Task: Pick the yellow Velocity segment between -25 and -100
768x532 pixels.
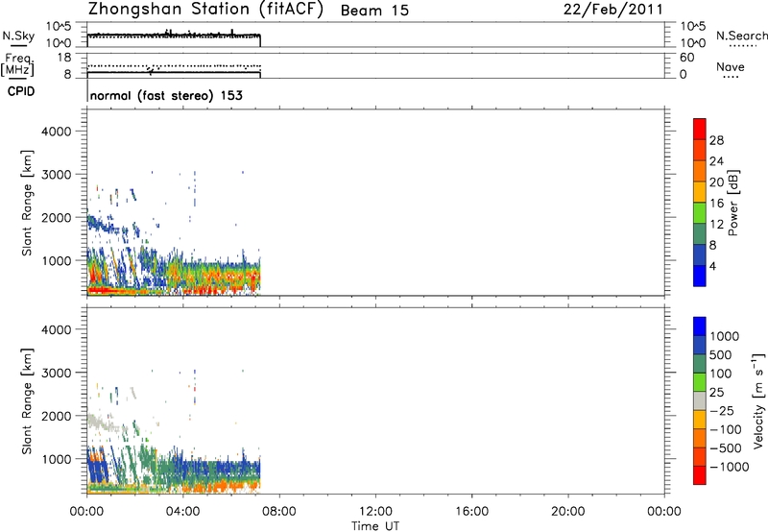Action: click(x=700, y=420)
